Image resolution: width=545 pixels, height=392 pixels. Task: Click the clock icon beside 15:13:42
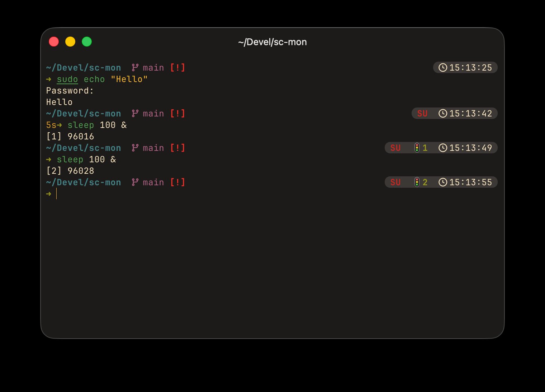click(443, 114)
